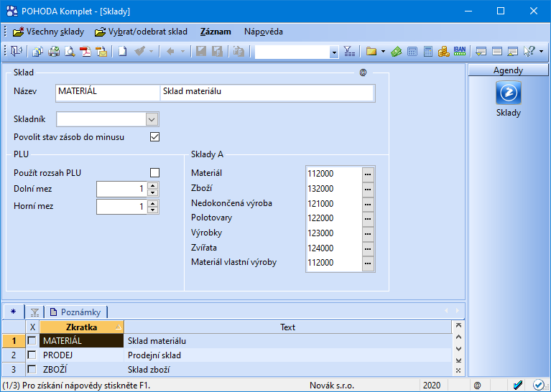Select the filter funnel tab beside Poznámky

(x=34, y=312)
